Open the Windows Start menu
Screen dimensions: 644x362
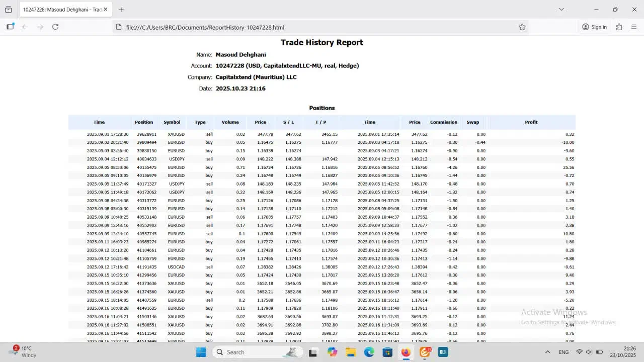click(x=201, y=352)
